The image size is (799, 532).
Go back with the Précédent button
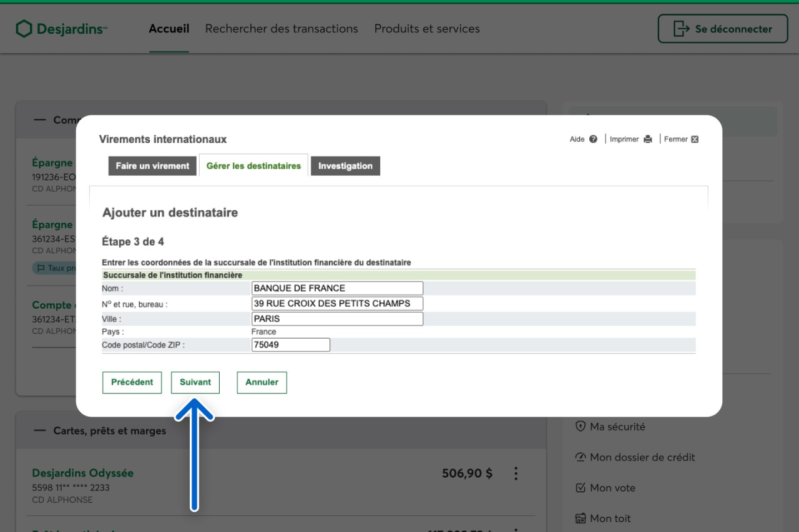(132, 382)
